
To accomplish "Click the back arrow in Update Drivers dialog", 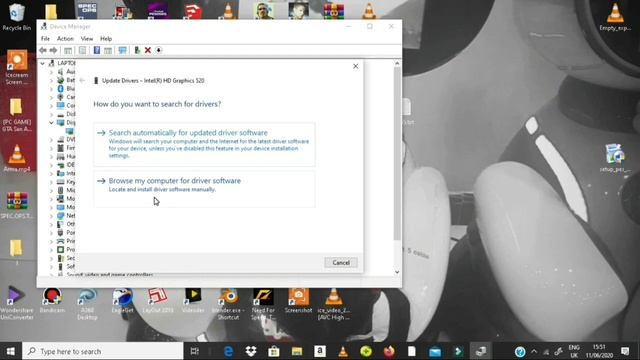I will click(x=82, y=80).
